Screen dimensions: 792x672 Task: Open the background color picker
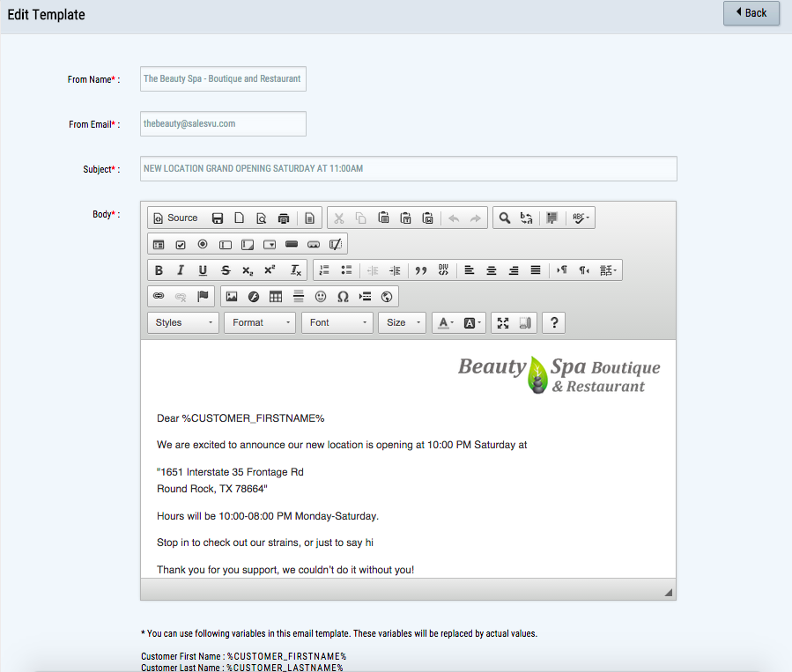472,323
